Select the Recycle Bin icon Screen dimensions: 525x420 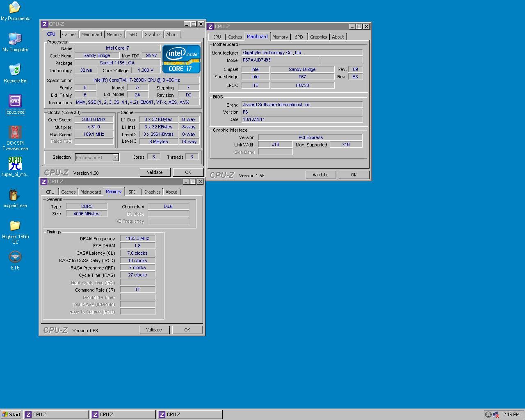(15, 73)
